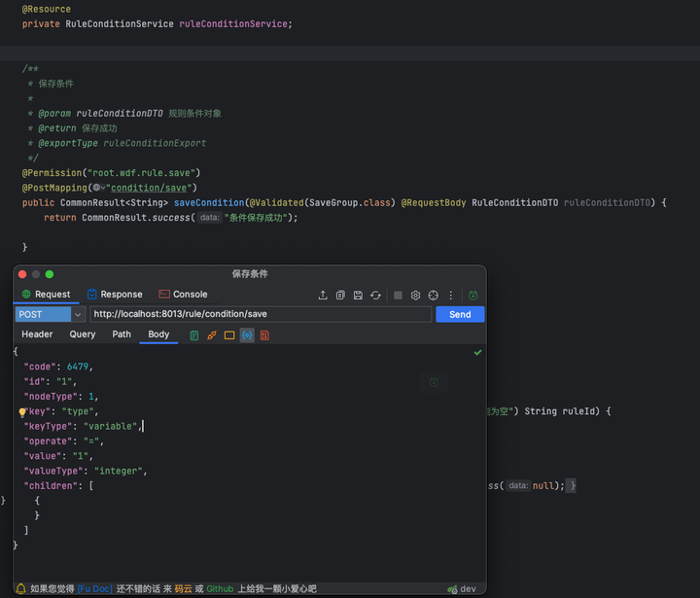Open the Query sub-tab

click(x=83, y=334)
